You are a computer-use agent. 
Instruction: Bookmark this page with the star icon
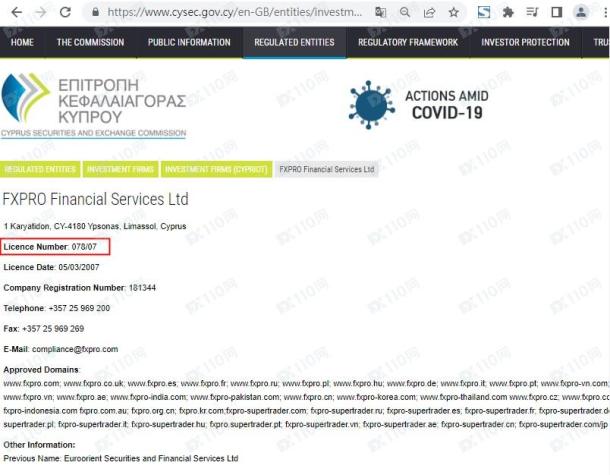[x=454, y=12]
